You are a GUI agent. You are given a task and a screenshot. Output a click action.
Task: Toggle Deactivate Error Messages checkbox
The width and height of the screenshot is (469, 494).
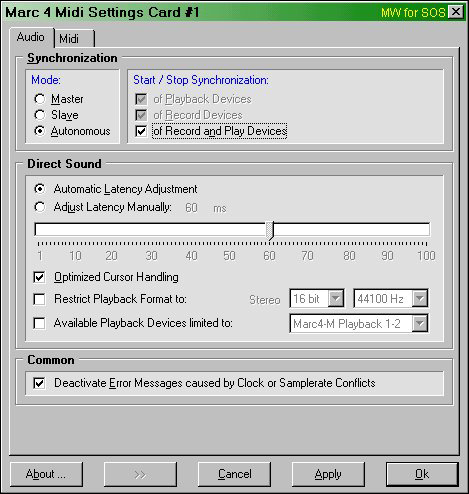point(39,383)
